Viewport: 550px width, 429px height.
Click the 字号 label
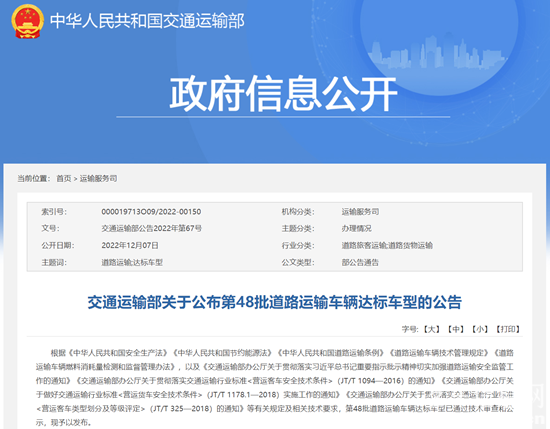[x=410, y=329]
